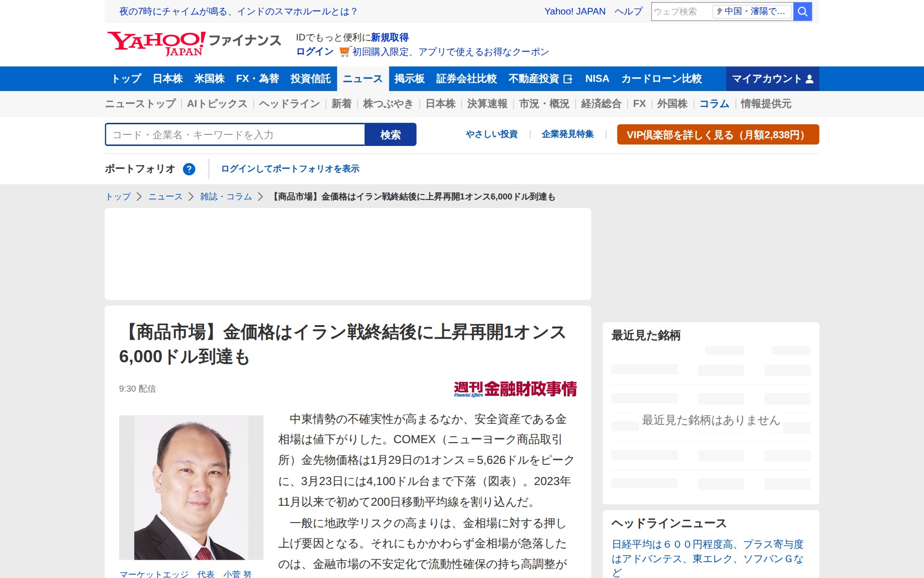Click the portfolio help question mark icon
924x578 pixels.
pyautogui.click(x=189, y=169)
